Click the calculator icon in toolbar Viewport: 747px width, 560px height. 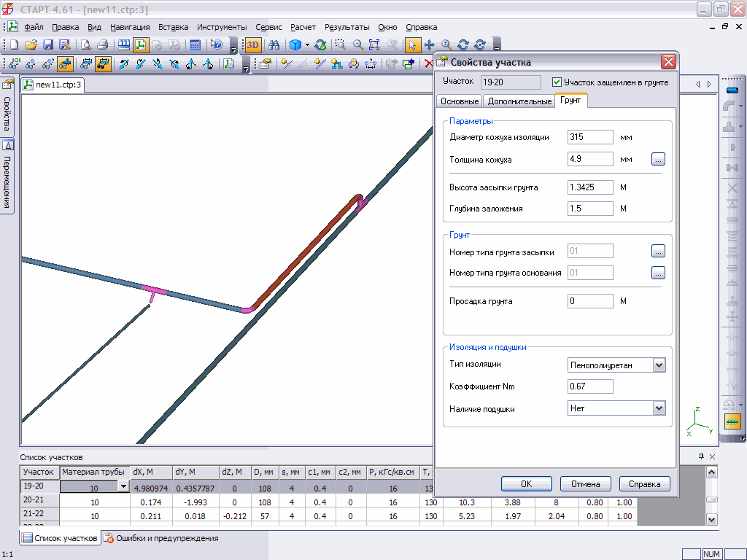(x=194, y=44)
